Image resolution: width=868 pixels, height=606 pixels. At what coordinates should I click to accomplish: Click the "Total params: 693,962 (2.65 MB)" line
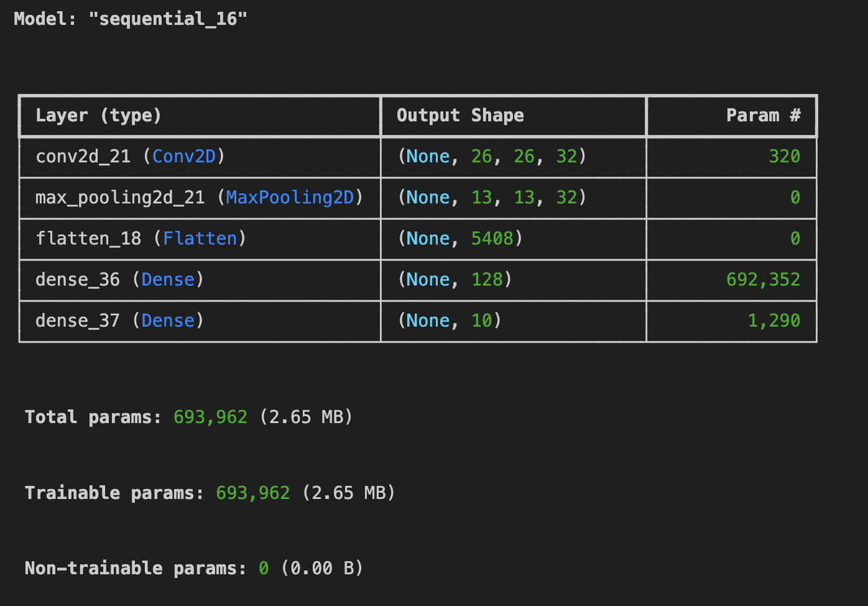(x=189, y=417)
